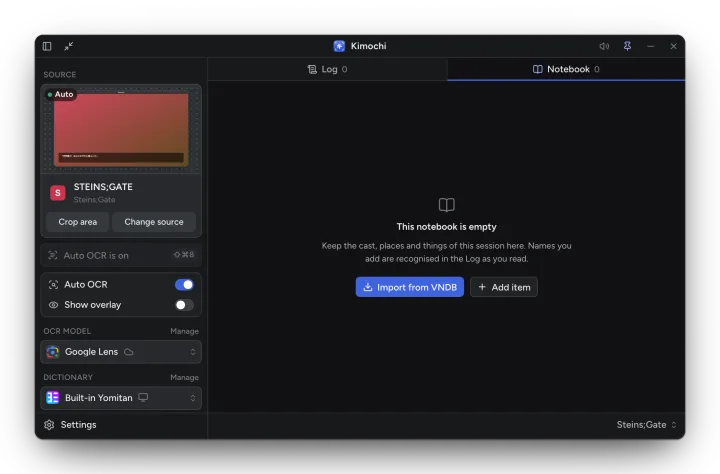Click the monitor icon next to Built-in Yomitan
720x474 pixels.
pos(143,398)
